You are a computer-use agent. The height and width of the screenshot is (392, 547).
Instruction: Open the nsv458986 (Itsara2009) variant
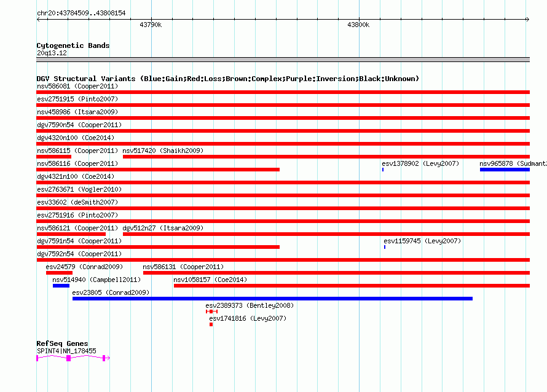click(77, 112)
